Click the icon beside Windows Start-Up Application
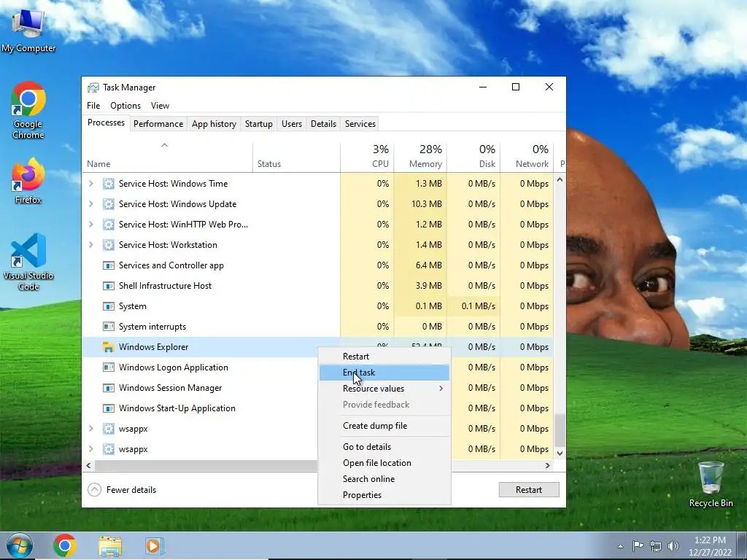 point(108,408)
